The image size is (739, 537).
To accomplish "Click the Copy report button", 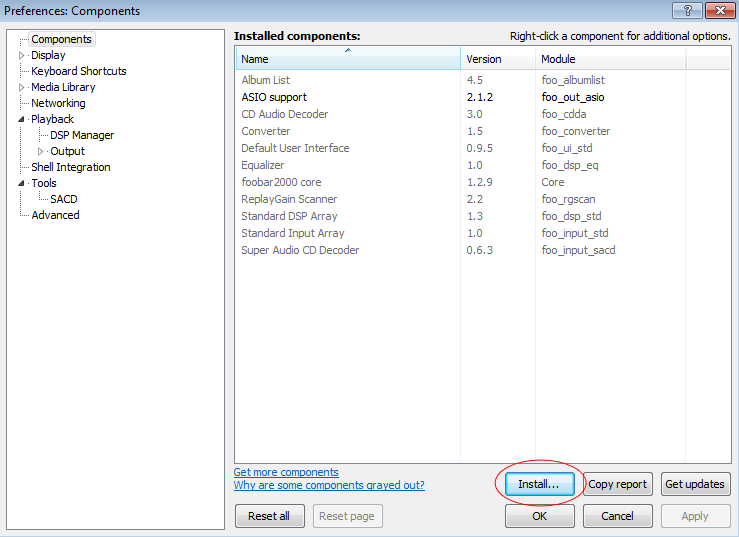I will click(x=617, y=484).
